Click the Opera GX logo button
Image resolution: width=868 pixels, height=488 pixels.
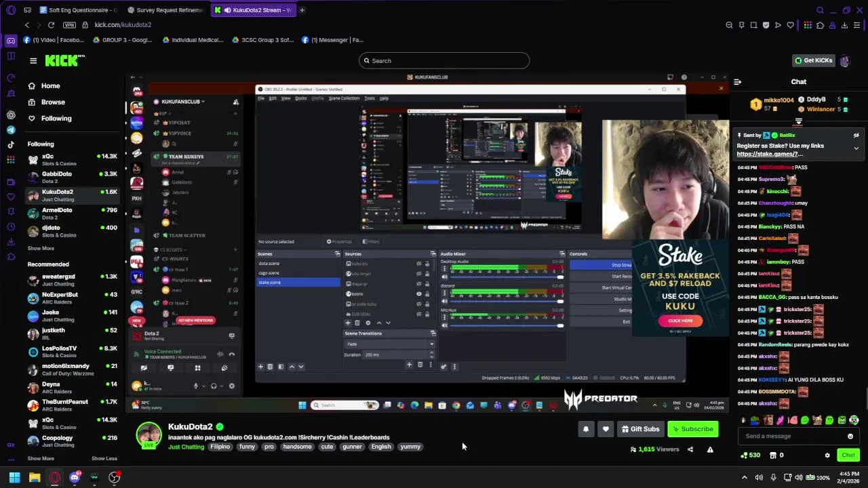11,10
